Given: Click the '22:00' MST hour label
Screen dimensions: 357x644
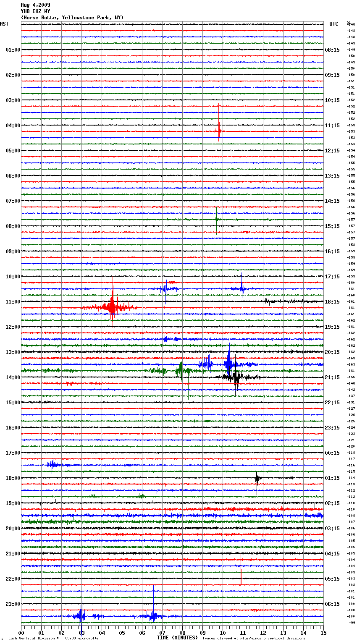Looking at the screenshot, I should (x=13, y=579).
